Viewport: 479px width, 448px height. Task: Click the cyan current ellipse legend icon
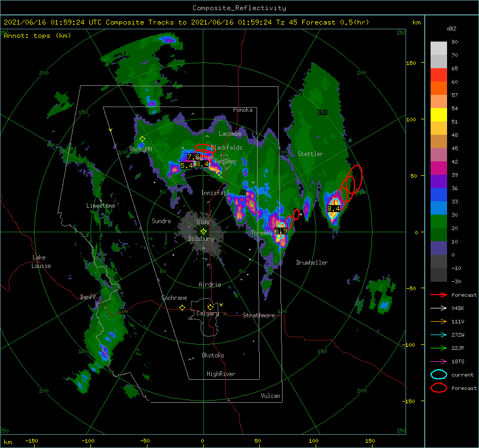pyautogui.click(x=439, y=374)
